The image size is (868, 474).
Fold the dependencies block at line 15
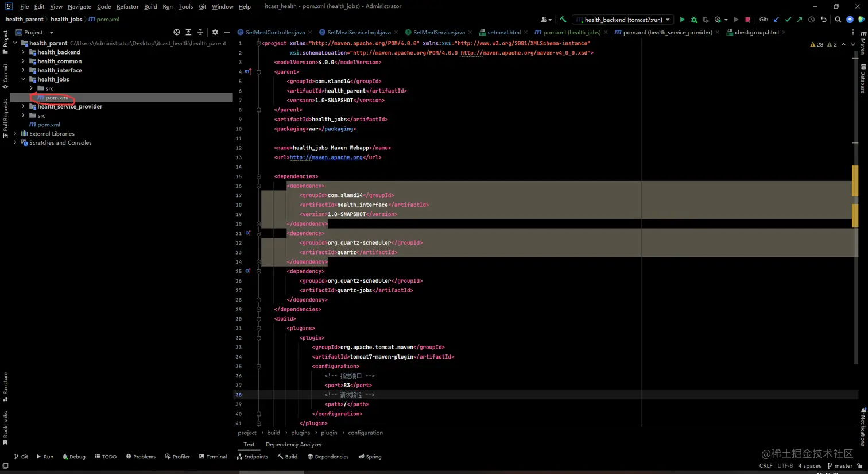[x=259, y=176]
